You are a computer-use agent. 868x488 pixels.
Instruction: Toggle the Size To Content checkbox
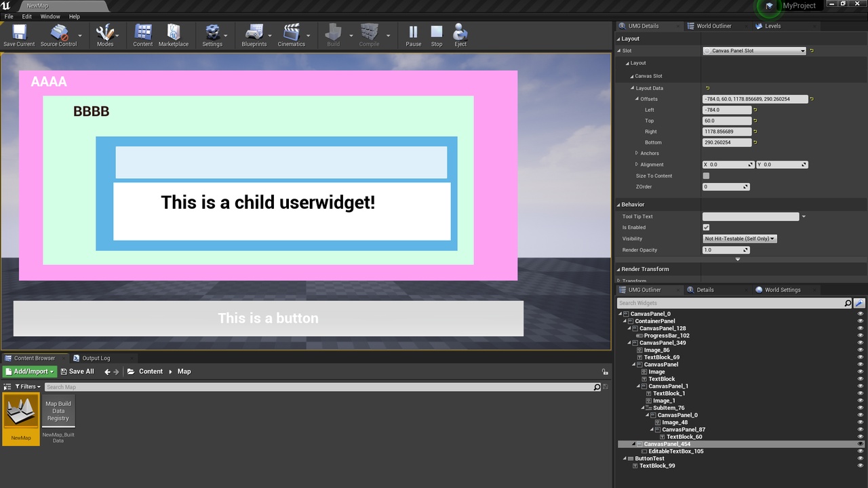[706, 176]
